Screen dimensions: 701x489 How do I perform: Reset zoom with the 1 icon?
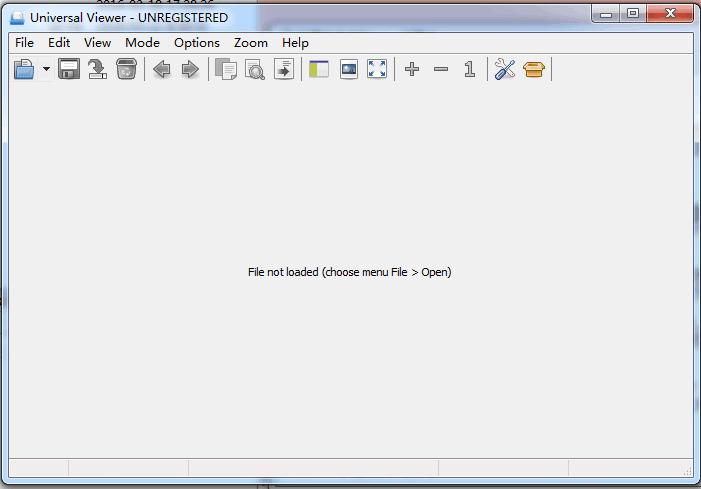click(469, 69)
